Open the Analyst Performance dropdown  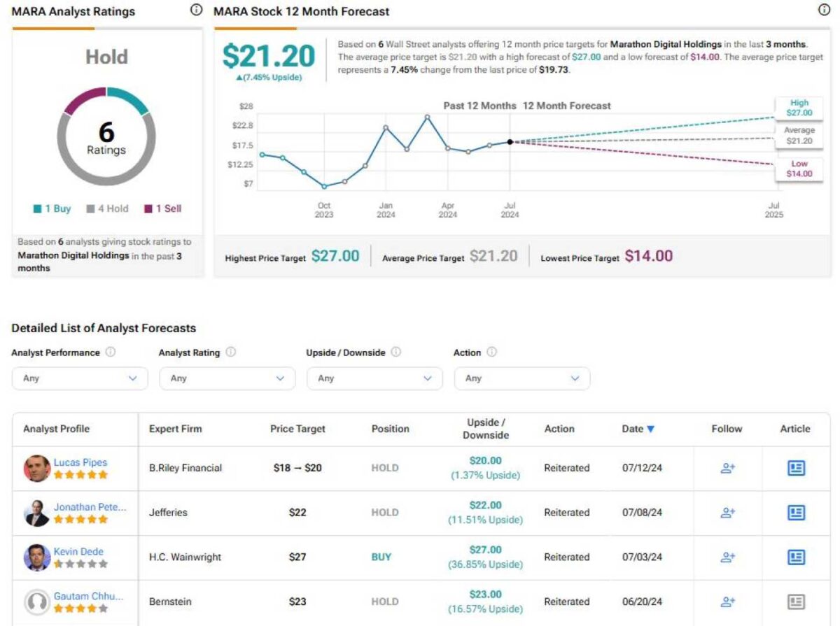click(x=80, y=378)
